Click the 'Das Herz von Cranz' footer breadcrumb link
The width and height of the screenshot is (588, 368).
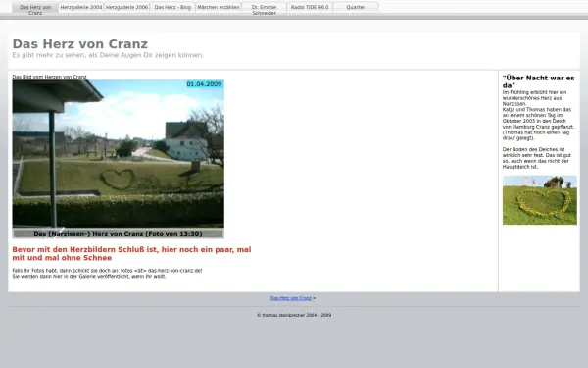pyautogui.click(x=291, y=298)
